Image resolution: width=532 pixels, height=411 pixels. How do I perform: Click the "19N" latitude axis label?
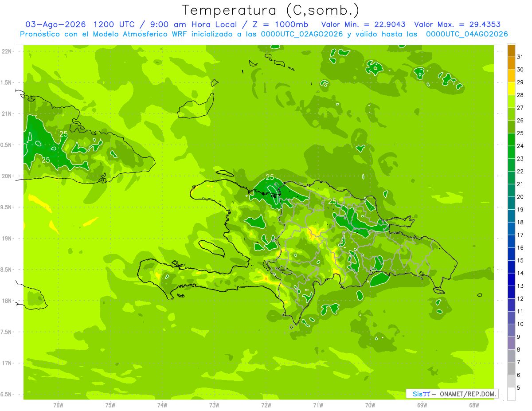(7, 239)
